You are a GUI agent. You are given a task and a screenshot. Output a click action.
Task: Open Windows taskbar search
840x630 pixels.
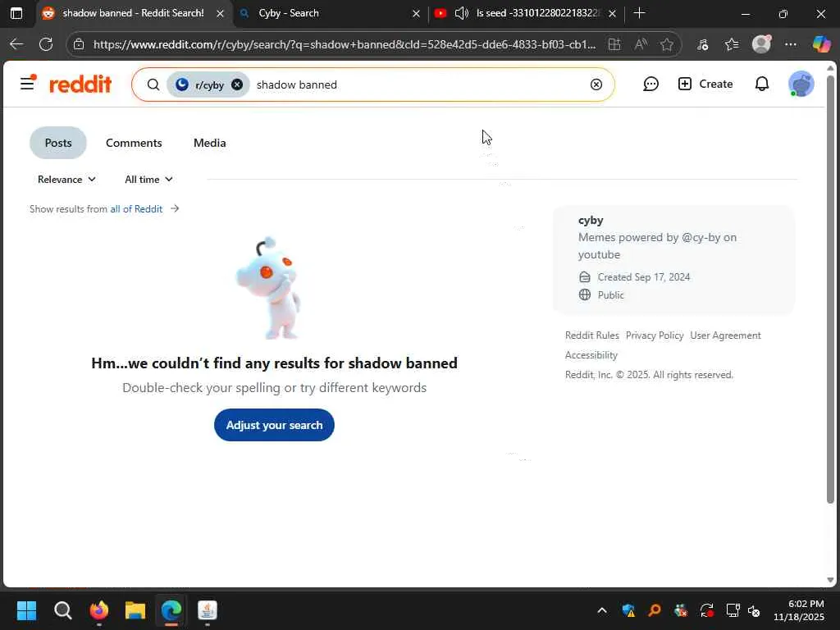point(62,610)
